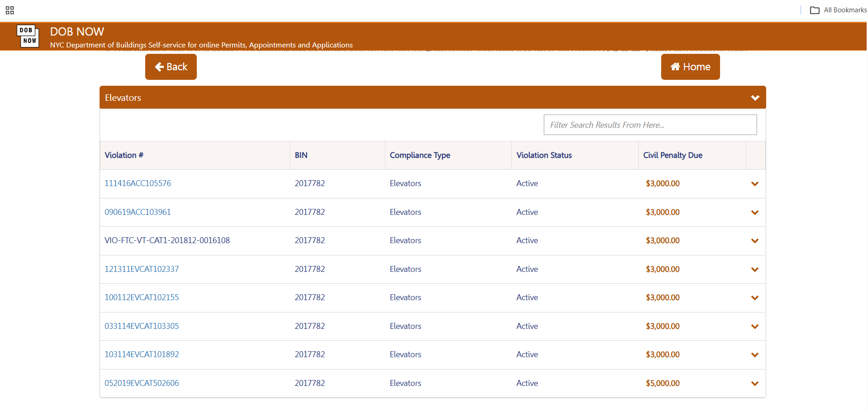Sort by Violation Status column header
The width and height of the screenshot is (868, 411).
click(544, 155)
